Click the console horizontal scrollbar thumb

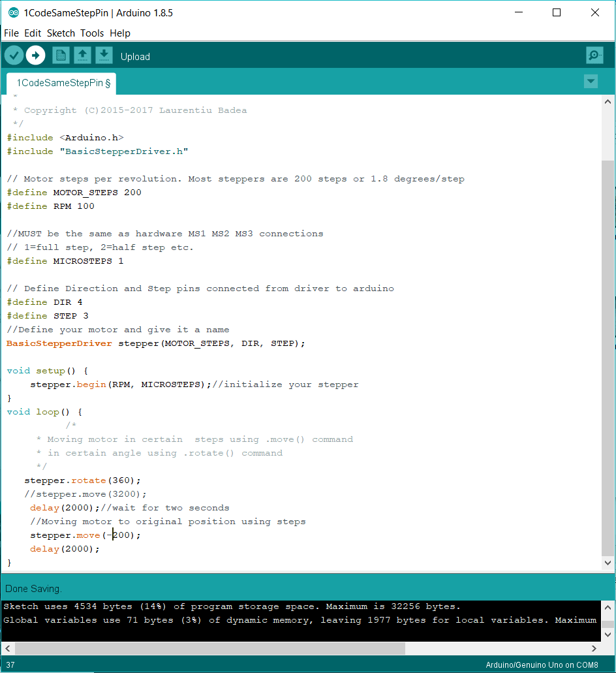[209, 649]
